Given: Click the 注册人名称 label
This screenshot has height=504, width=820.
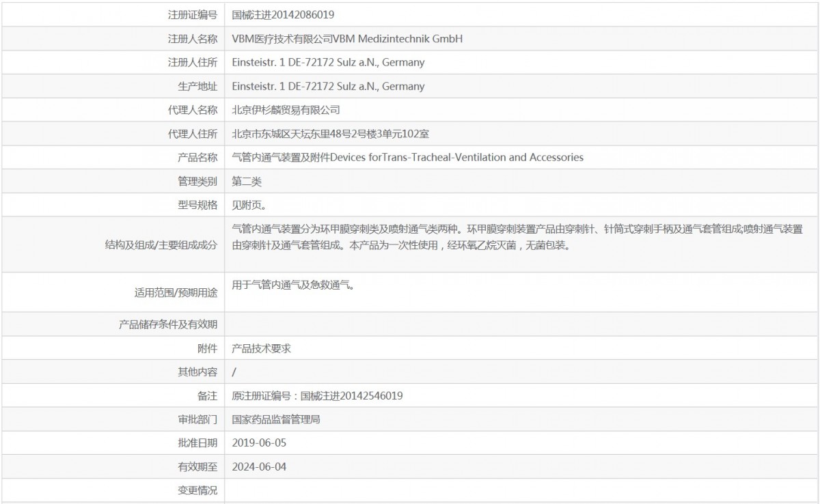Looking at the screenshot, I should point(193,39).
